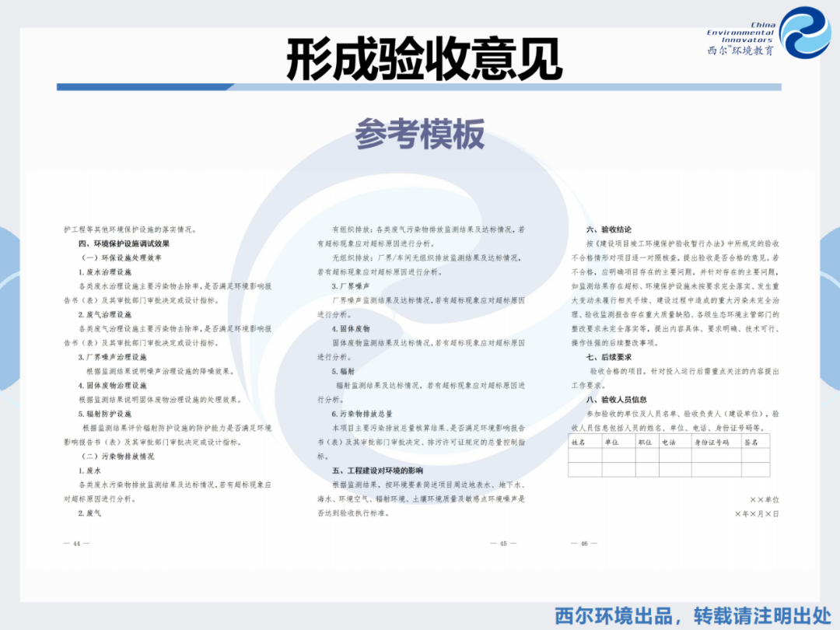840x630 pixels.
Task: Click item 2. 废气 on page 44
Action: (x=89, y=513)
